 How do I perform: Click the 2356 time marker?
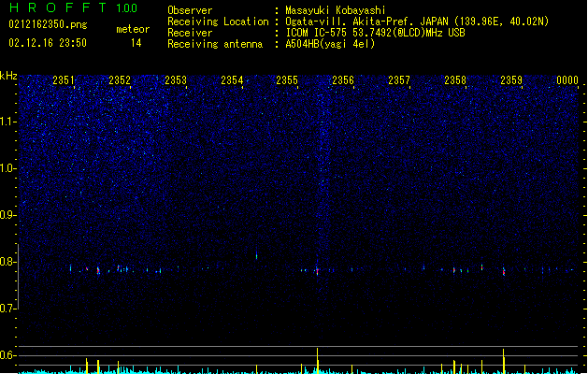[343, 80]
